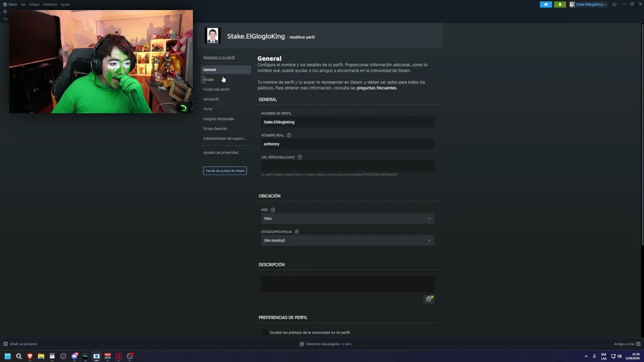This screenshot has height=362, width=644.
Task: Open the emoticon picker in Descripción
Action: pos(429,299)
